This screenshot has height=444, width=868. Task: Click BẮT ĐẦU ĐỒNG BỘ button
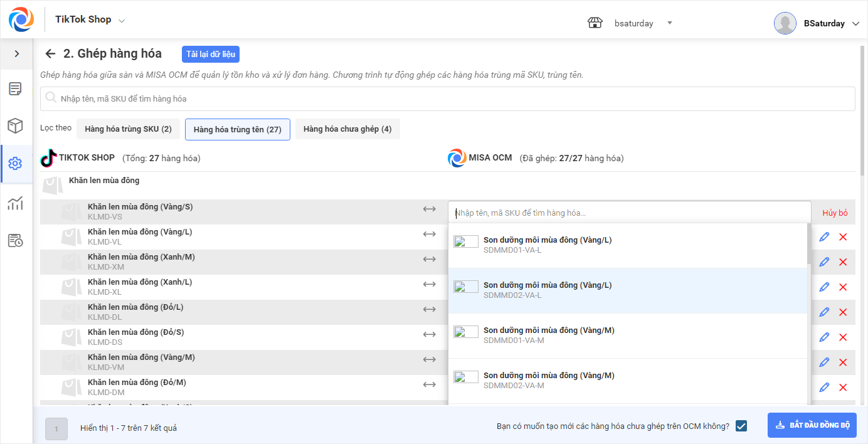point(812,425)
